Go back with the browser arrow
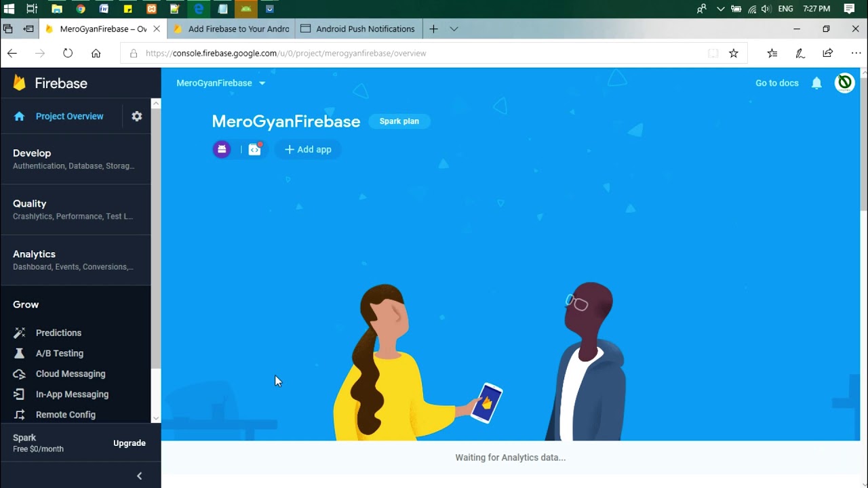868x488 pixels. (x=12, y=53)
